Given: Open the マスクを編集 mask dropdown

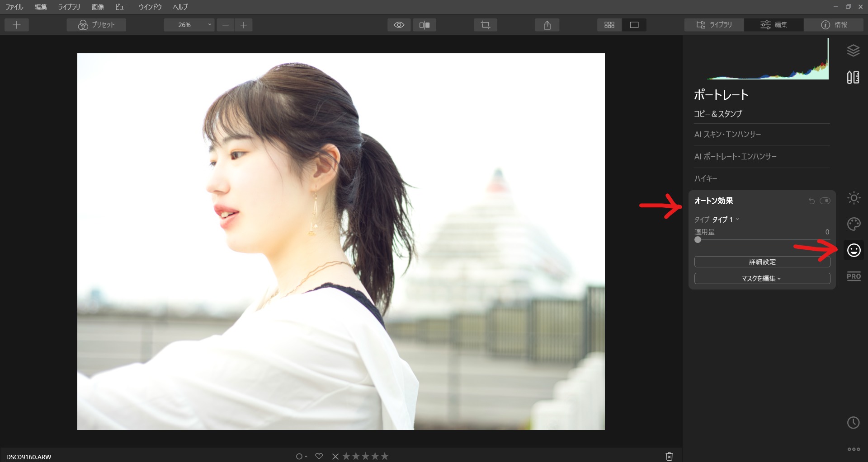Looking at the screenshot, I should (762, 279).
